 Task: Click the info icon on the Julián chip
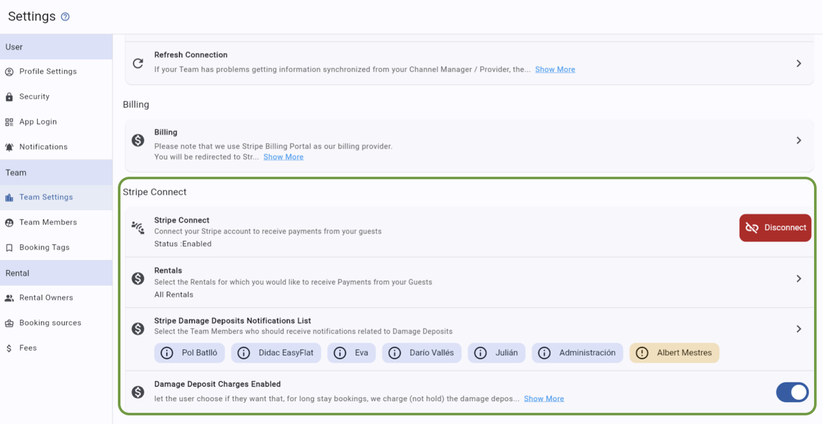pyautogui.click(x=480, y=353)
